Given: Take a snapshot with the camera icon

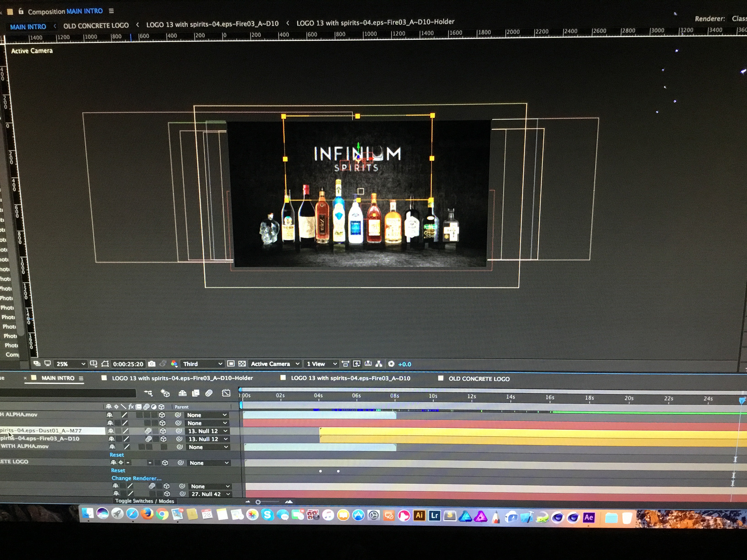Looking at the screenshot, I should (x=152, y=364).
